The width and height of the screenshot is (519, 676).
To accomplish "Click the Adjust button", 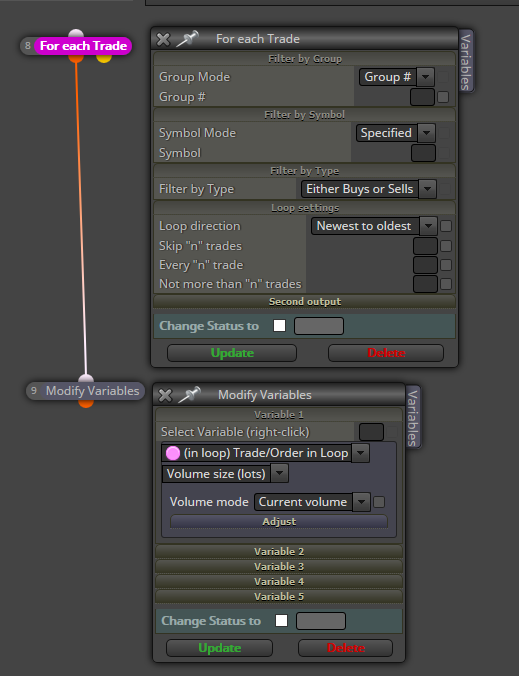I will [279, 522].
